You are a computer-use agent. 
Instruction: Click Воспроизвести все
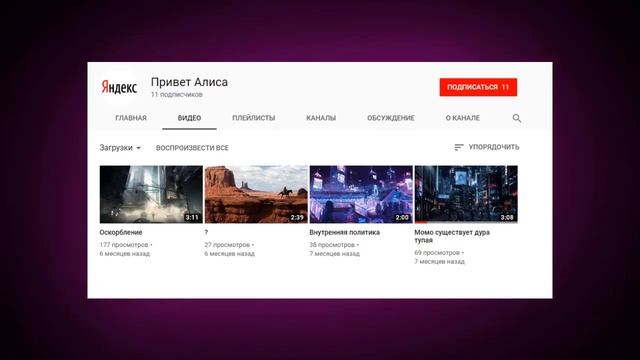tap(192, 148)
